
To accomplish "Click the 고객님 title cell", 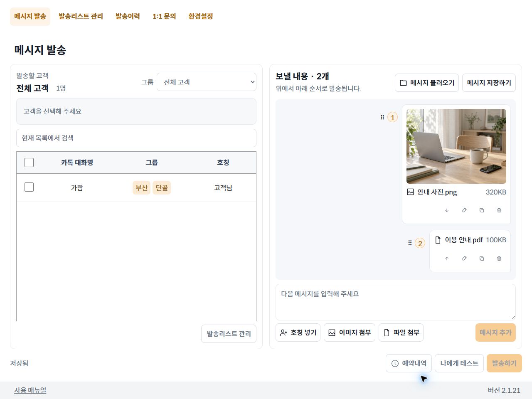I will (223, 188).
